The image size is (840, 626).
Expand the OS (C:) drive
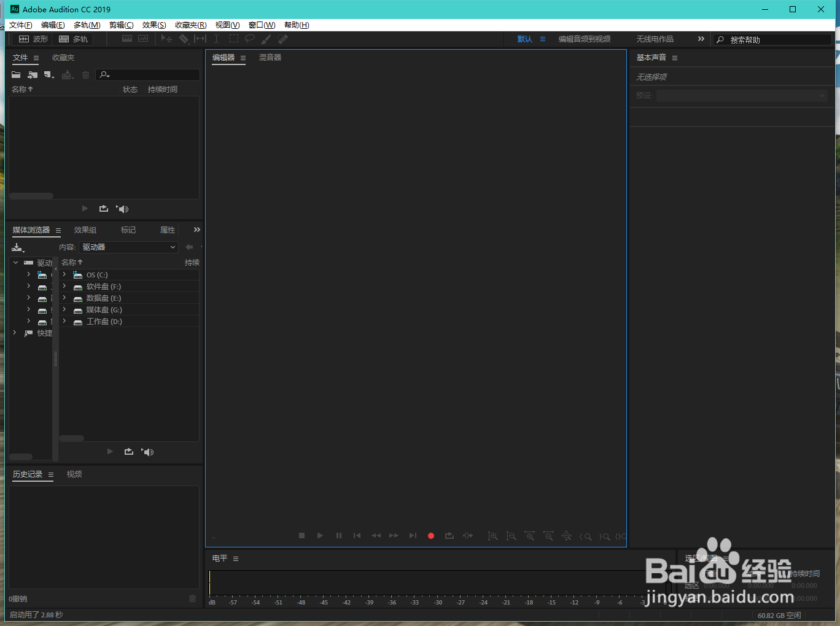point(64,274)
